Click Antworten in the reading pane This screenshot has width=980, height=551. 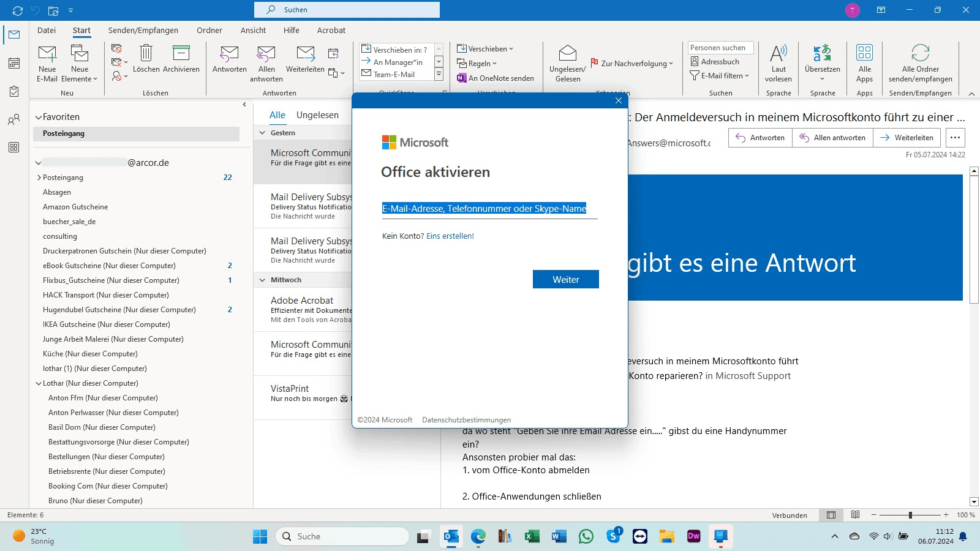[x=760, y=138]
